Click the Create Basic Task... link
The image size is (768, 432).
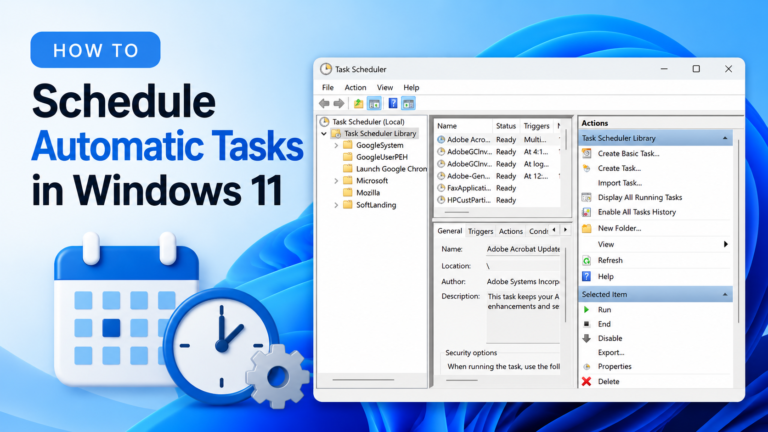pyautogui.click(x=628, y=153)
